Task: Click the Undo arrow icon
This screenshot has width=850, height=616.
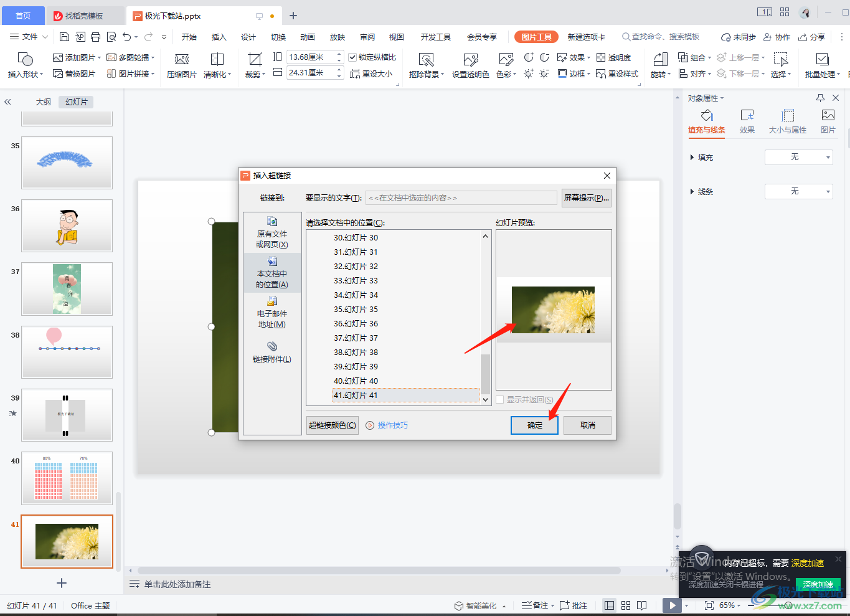Action: (x=127, y=37)
